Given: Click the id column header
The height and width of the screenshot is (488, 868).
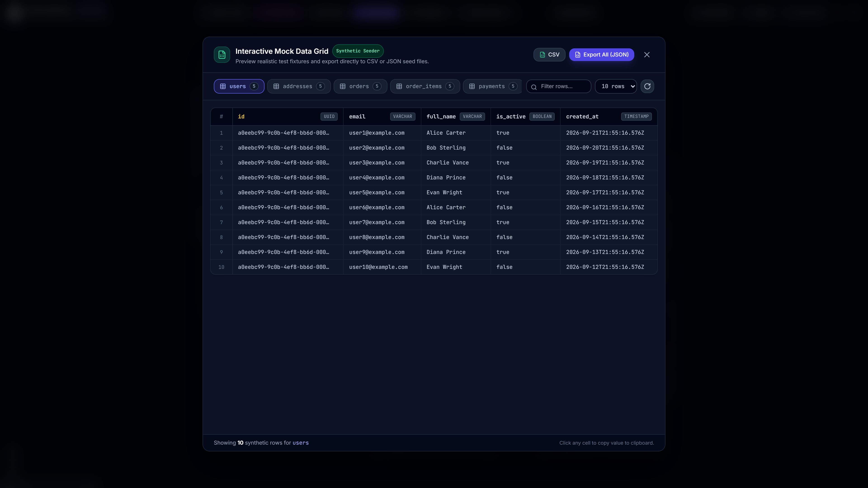Looking at the screenshot, I should [288, 117].
